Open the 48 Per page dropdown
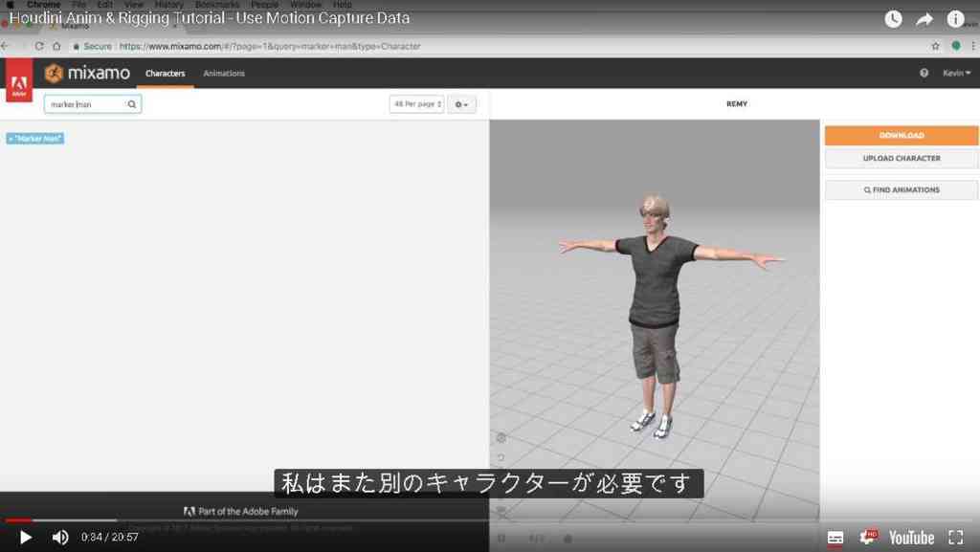Image resolution: width=980 pixels, height=552 pixels. pyautogui.click(x=417, y=104)
